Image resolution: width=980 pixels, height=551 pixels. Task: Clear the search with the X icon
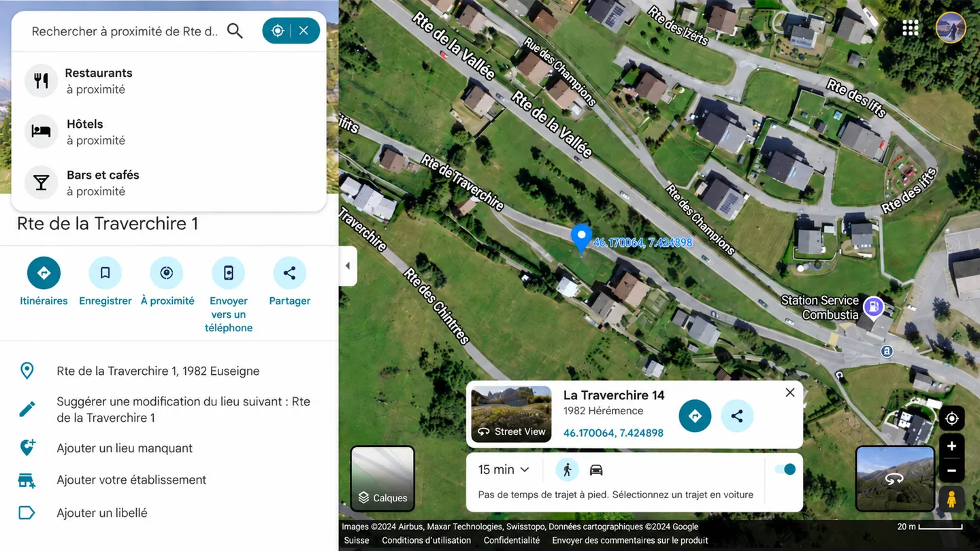point(304,31)
